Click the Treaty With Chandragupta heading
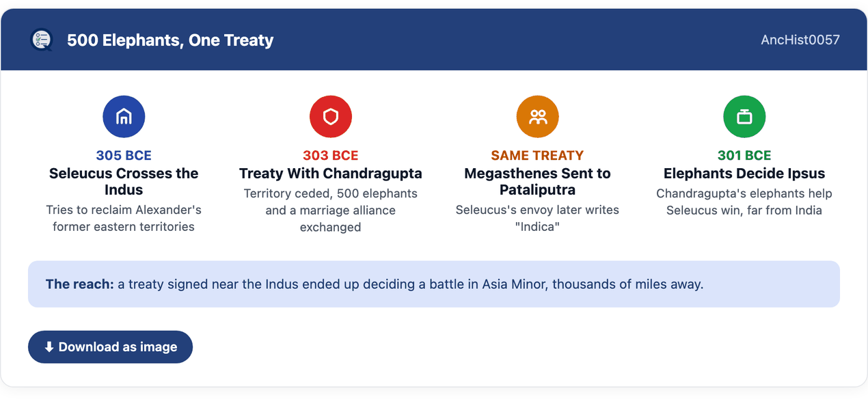This screenshot has height=399, width=868. (x=331, y=173)
